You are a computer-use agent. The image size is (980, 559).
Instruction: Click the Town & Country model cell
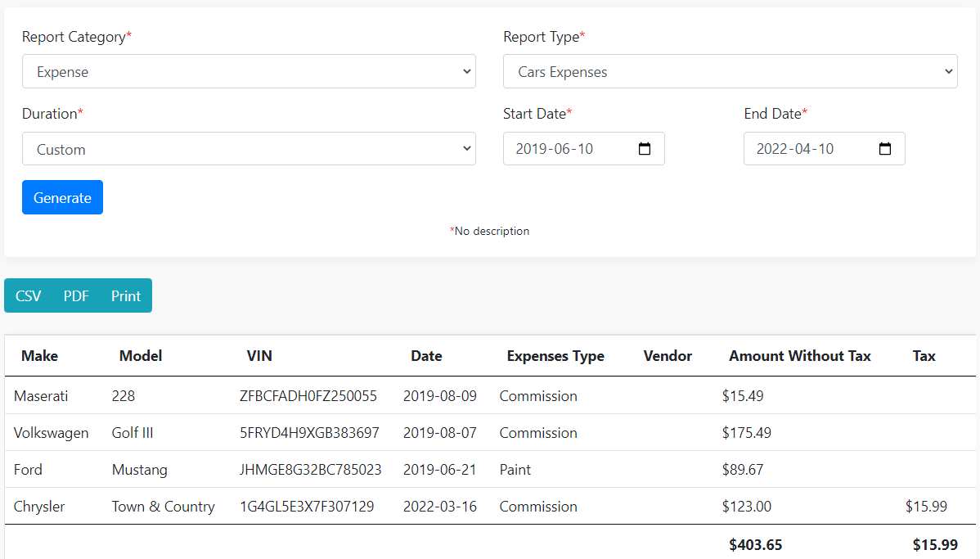163,507
